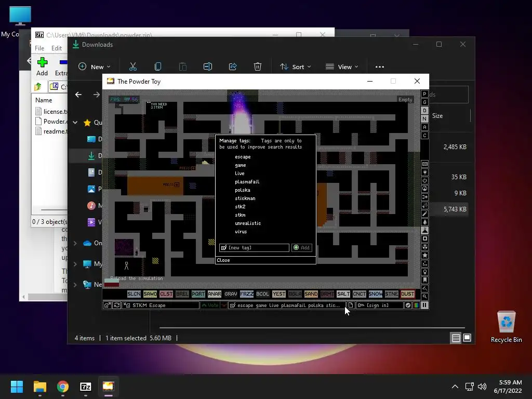This screenshot has height=399, width=532.
Task: Select the DUST element swatch
Action: click(407, 294)
